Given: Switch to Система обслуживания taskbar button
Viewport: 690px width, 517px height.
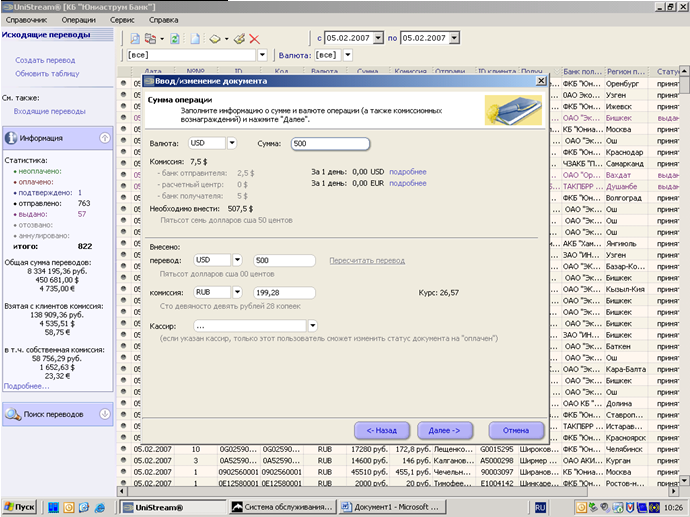Looking at the screenshot, I should (283, 507).
